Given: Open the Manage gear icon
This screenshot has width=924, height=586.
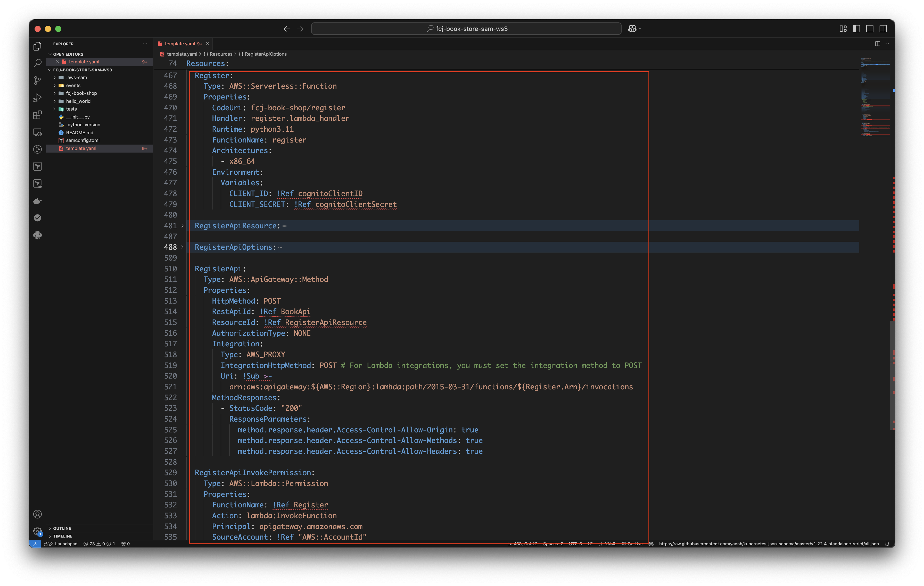Looking at the screenshot, I should (x=37, y=531).
